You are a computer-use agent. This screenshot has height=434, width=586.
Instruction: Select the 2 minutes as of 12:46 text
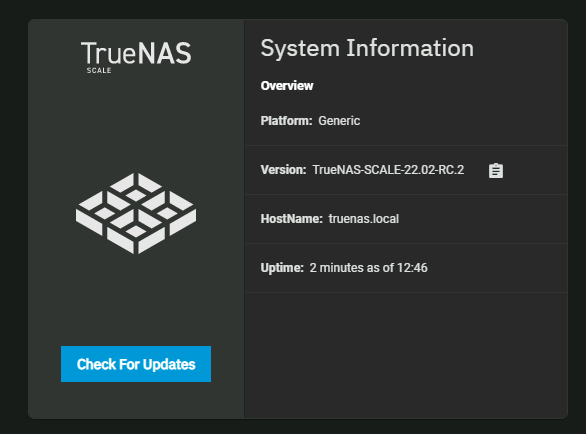pyautogui.click(x=368, y=268)
